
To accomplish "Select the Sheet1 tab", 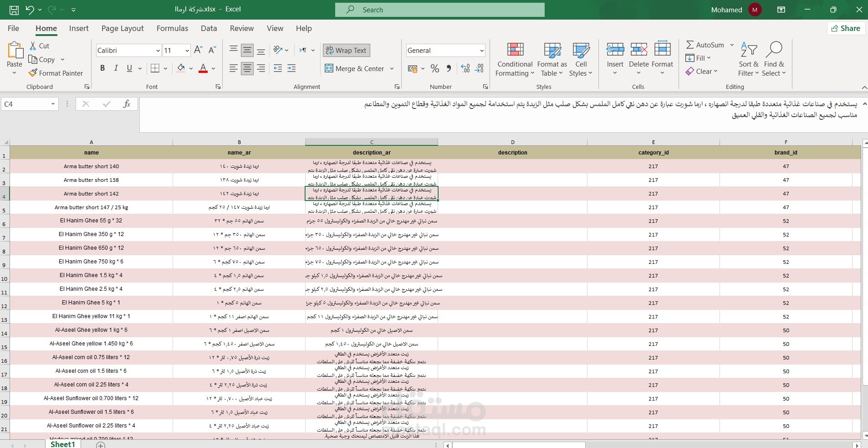I will (x=62, y=444).
